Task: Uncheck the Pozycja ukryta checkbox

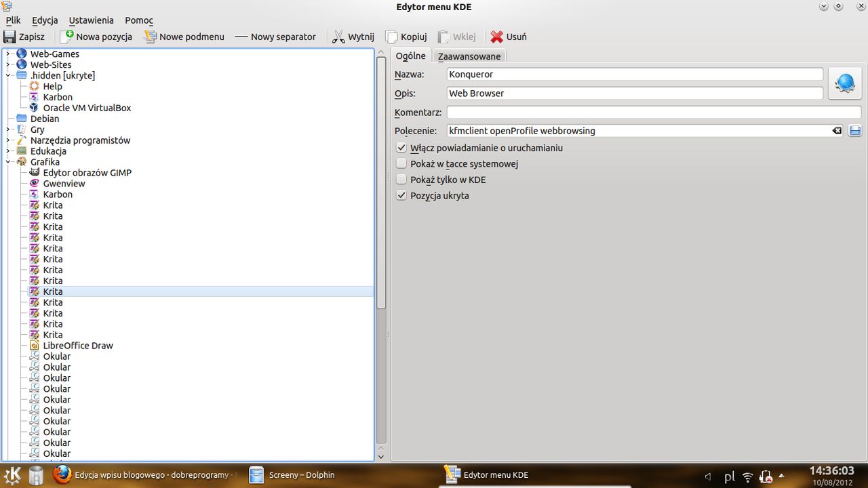Action: pyautogui.click(x=401, y=195)
